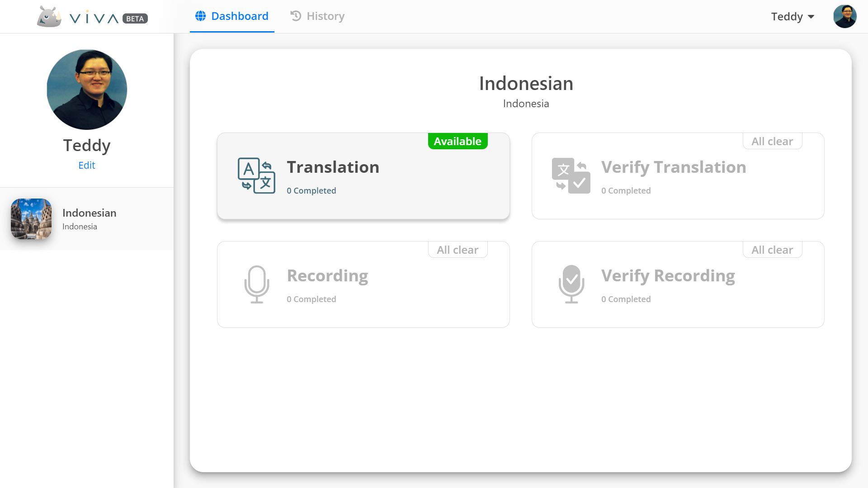Click the Indonesian main heading

pyautogui.click(x=526, y=84)
